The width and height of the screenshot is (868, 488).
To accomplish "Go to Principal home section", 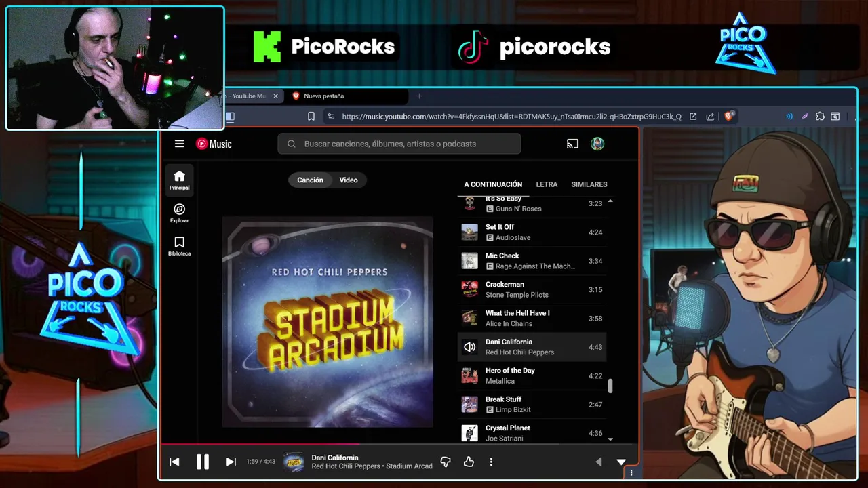I will click(180, 181).
